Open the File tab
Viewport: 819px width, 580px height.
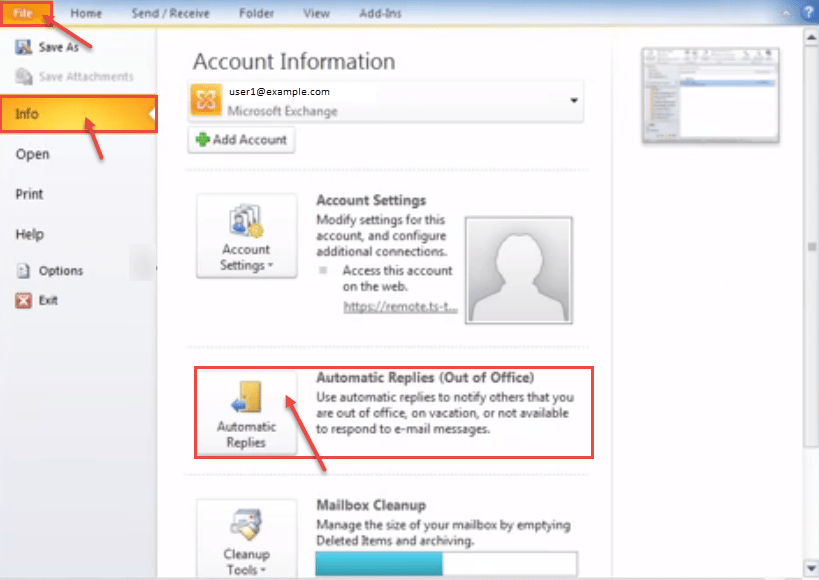coord(24,13)
